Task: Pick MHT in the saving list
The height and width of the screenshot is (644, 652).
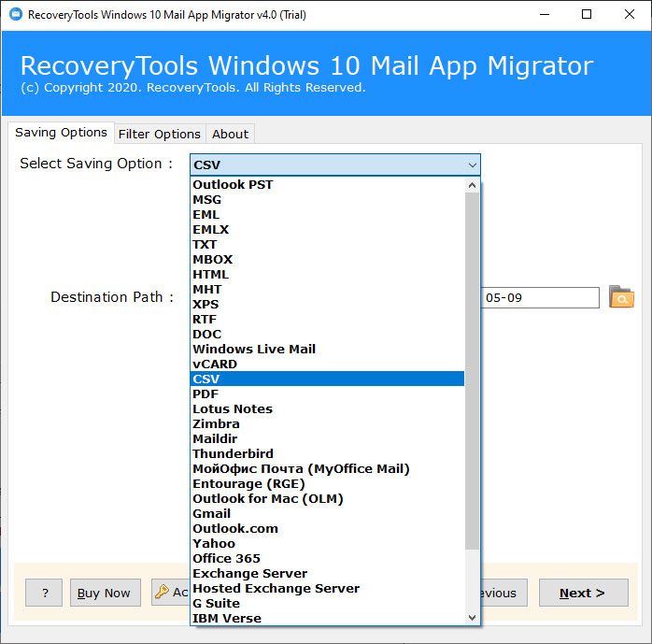Action: click(x=327, y=289)
